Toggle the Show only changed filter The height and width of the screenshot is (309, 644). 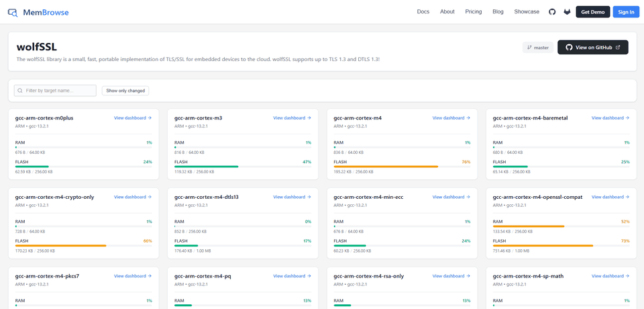pos(125,91)
